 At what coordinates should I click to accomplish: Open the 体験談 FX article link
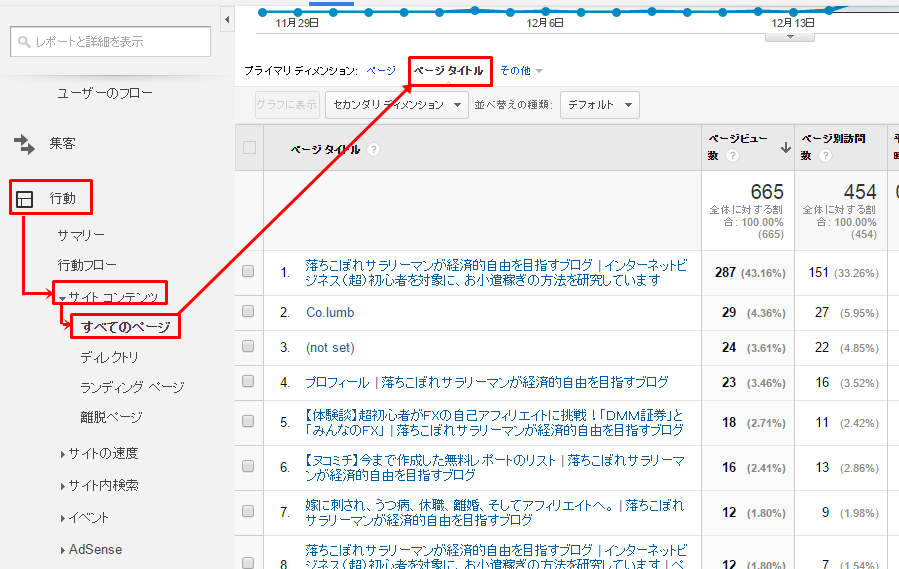pos(494,423)
